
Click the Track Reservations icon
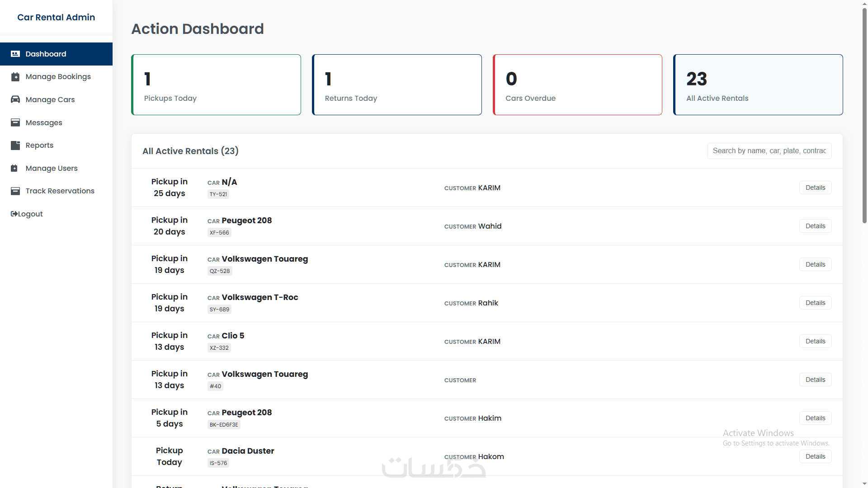coord(15,191)
